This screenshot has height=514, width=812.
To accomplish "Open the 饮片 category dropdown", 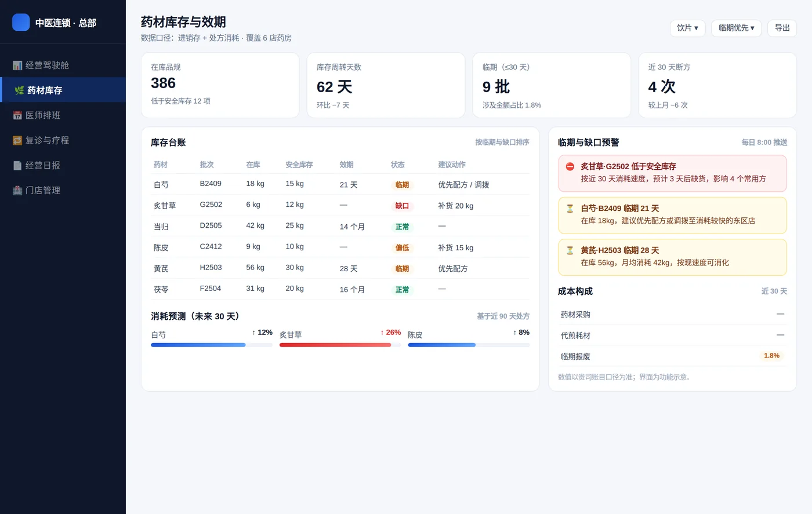I will click(x=688, y=28).
